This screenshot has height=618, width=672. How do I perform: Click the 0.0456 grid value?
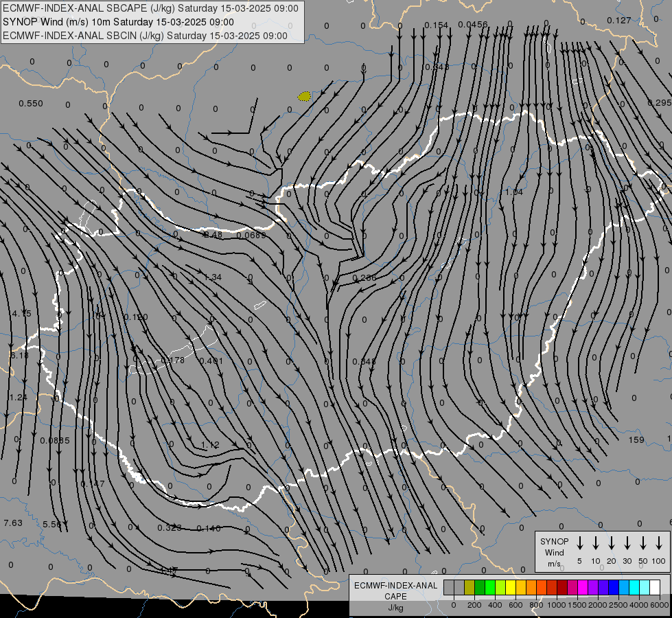[473, 25]
